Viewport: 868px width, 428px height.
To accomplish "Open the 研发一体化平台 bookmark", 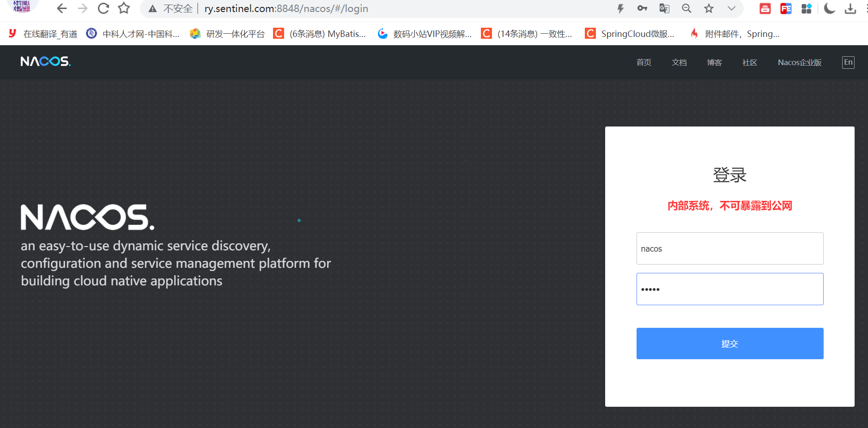I will click(227, 34).
